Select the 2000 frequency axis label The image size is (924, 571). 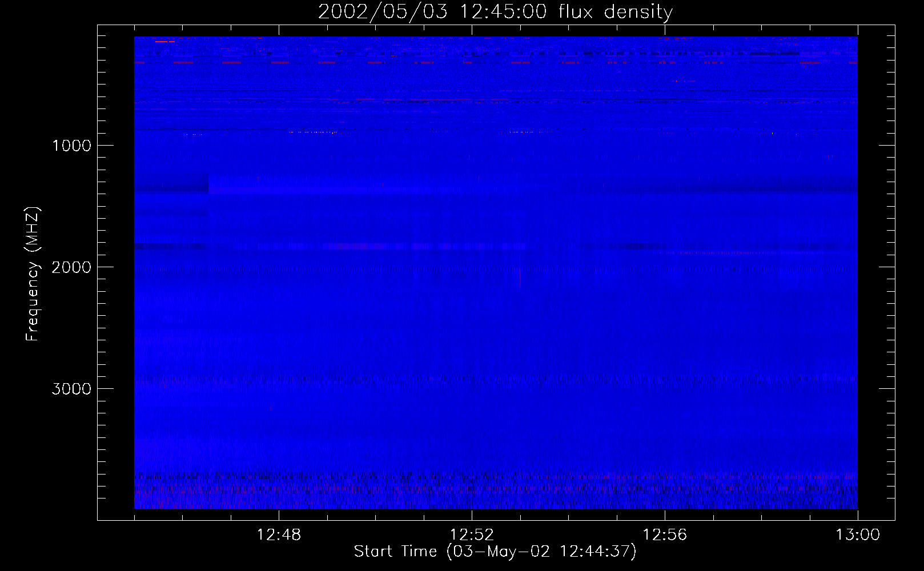pyautogui.click(x=71, y=267)
